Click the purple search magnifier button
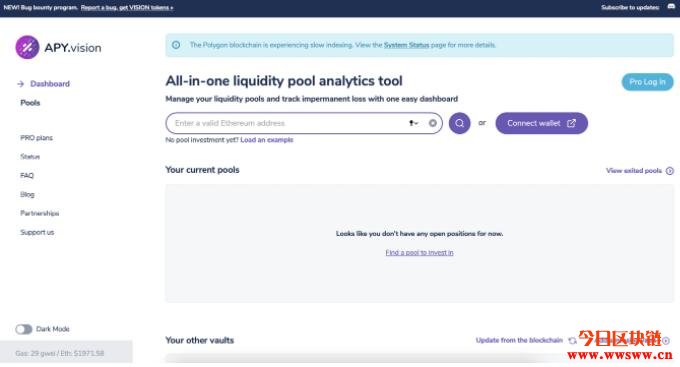 click(x=459, y=123)
